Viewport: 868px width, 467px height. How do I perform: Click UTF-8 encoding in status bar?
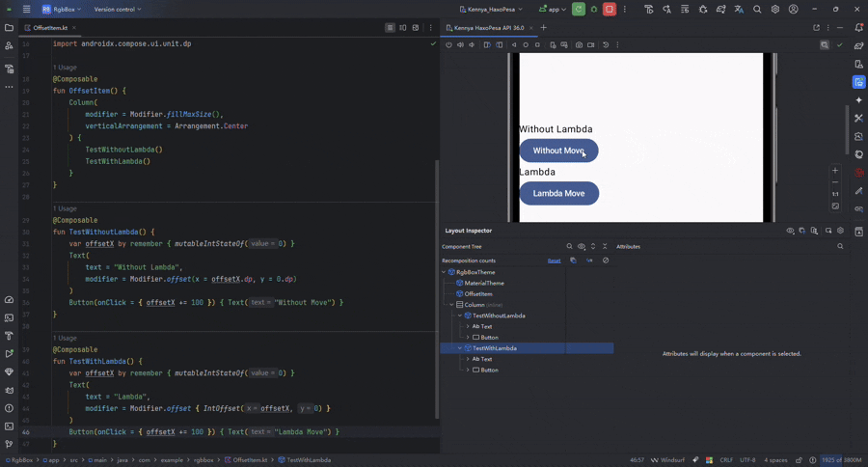click(747, 460)
